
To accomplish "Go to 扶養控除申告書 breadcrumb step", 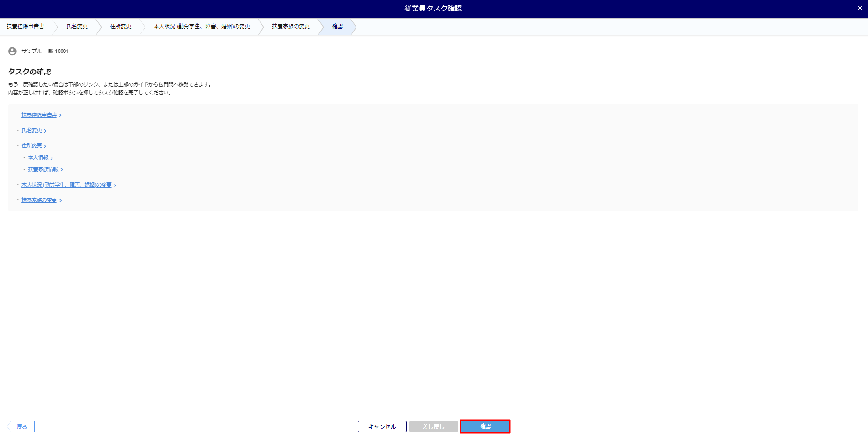I will click(x=25, y=26).
